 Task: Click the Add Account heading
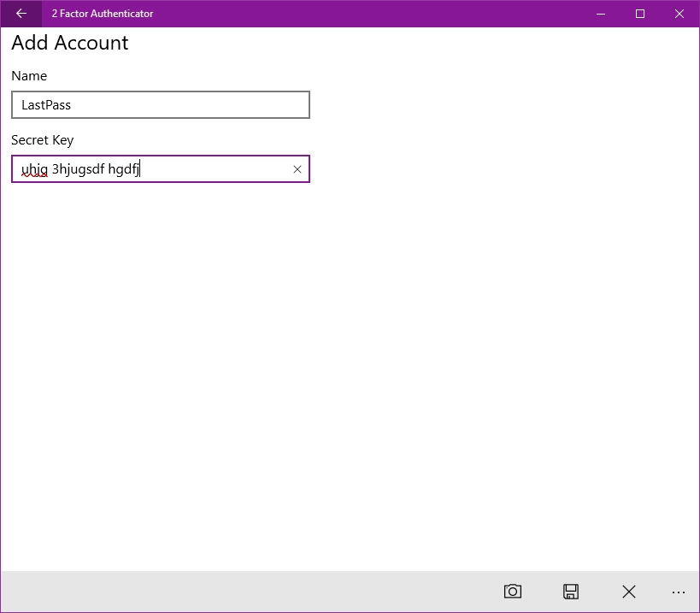tap(70, 43)
